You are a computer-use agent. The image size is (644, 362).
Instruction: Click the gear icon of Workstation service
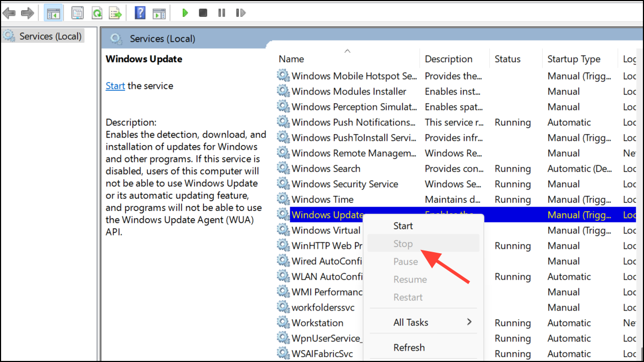click(283, 322)
